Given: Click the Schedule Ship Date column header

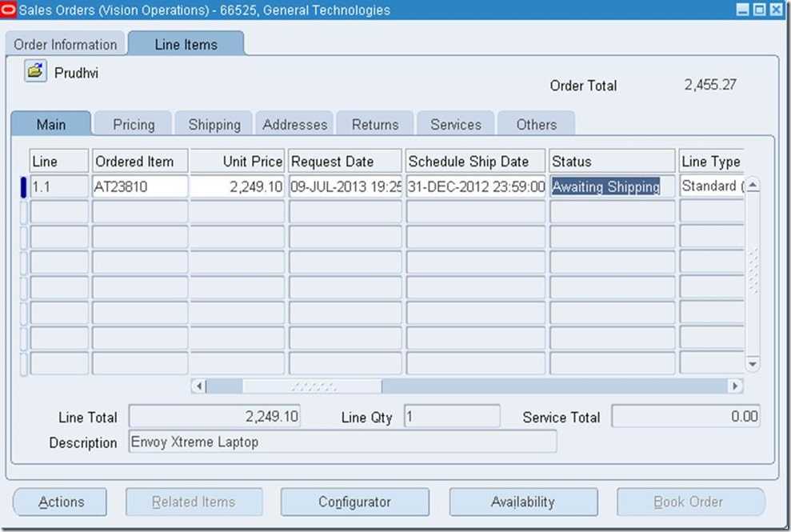Looking at the screenshot, I should (476, 162).
